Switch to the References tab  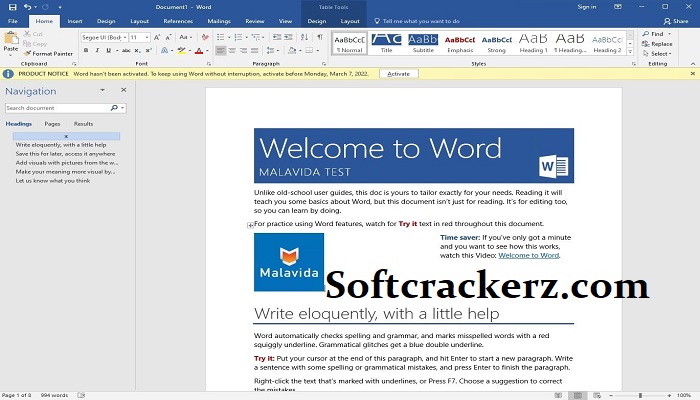click(x=178, y=21)
